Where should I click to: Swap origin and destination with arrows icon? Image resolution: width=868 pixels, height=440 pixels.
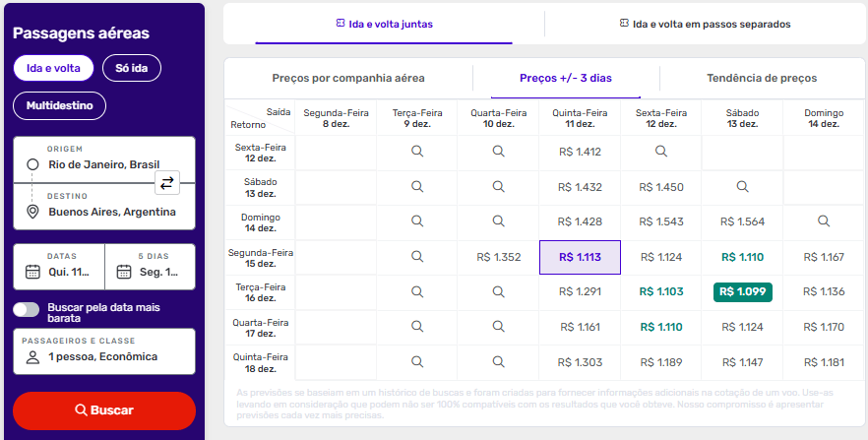click(167, 182)
